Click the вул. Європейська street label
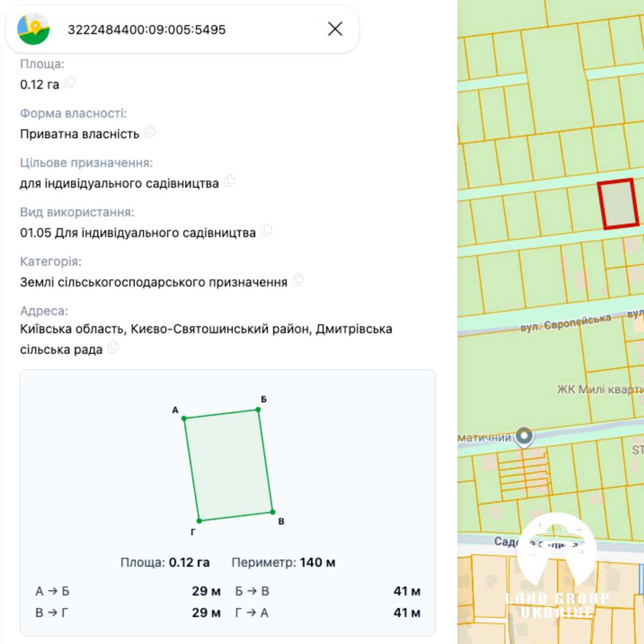The width and height of the screenshot is (644, 644). [x=566, y=323]
